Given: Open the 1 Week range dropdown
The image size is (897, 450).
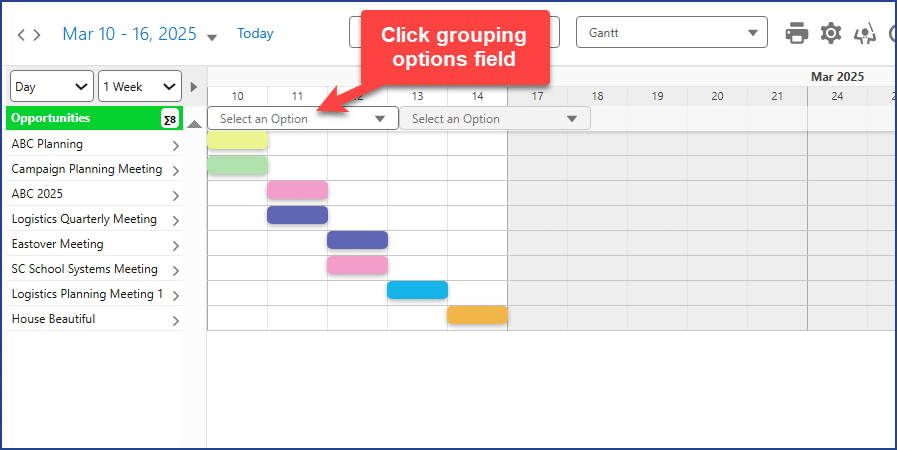Looking at the screenshot, I should [x=139, y=87].
